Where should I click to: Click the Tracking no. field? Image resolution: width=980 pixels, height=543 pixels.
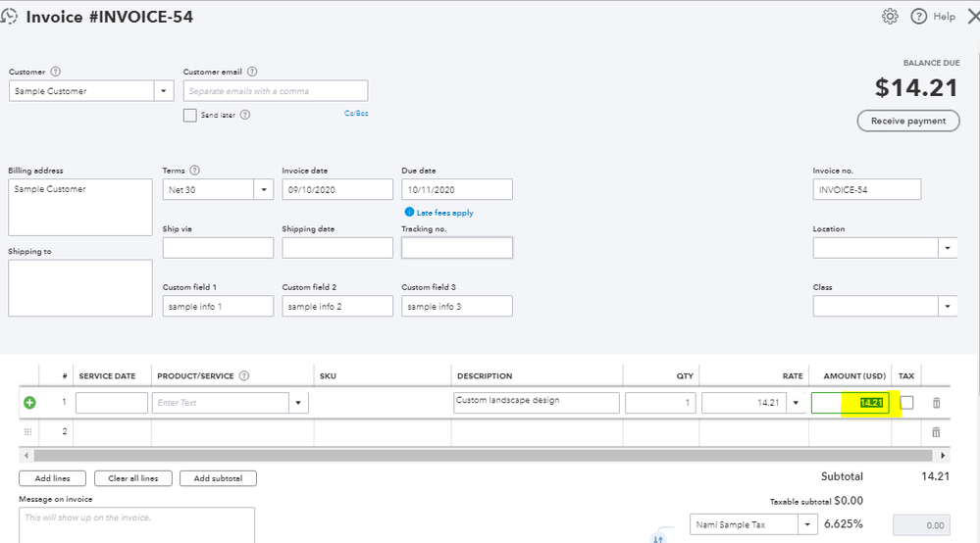click(x=457, y=248)
